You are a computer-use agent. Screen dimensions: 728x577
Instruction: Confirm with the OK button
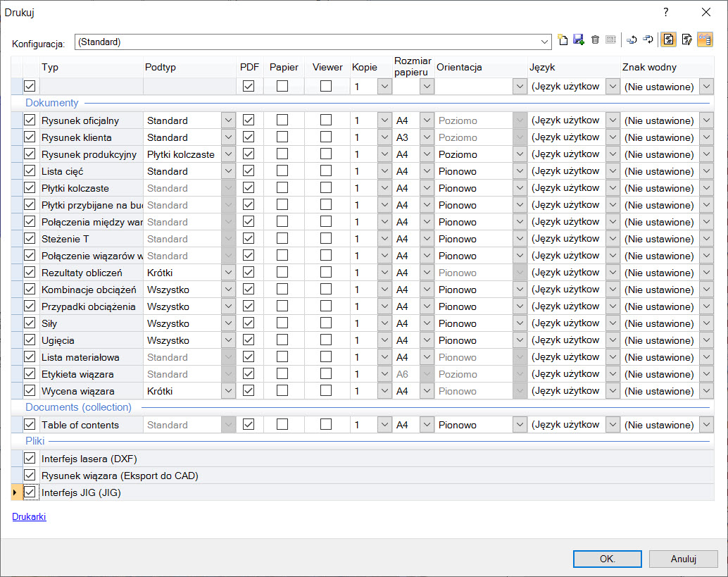608,559
